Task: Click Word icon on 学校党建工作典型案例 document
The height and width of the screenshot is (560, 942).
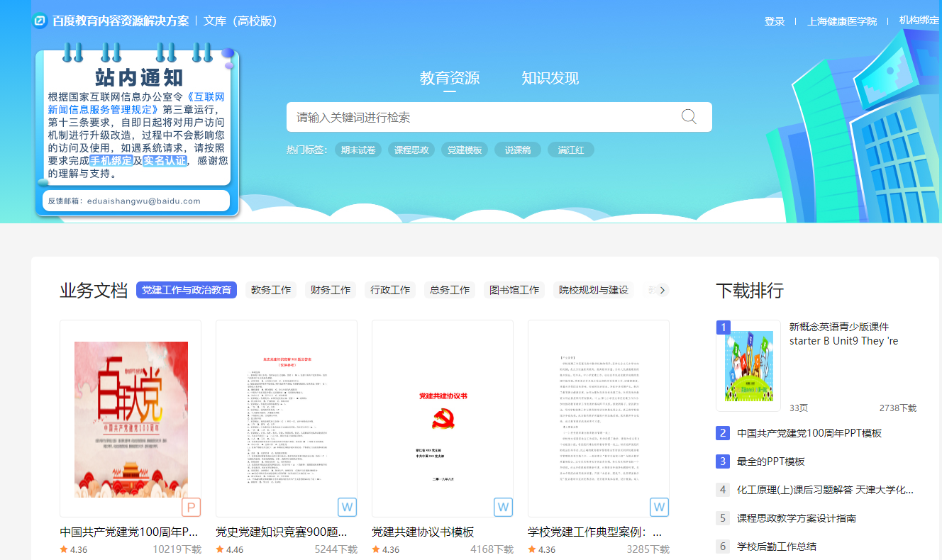Action: click(x=659, y=507)
